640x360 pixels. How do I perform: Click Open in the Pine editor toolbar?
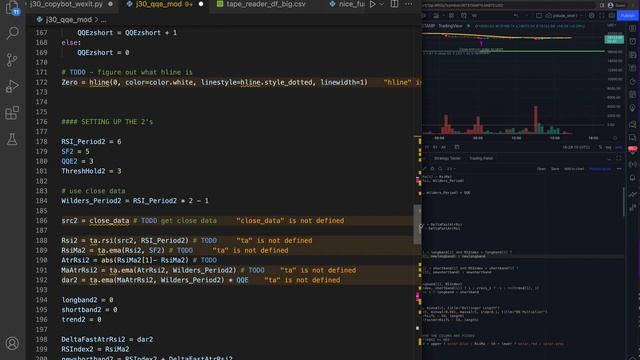pyautogui.click(x=541, y=169)
